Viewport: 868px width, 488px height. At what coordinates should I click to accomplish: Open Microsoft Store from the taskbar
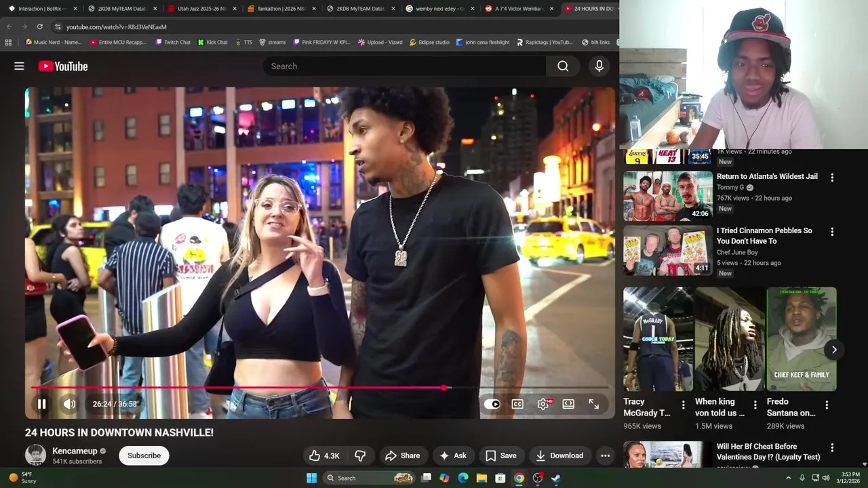coord(500,478)
